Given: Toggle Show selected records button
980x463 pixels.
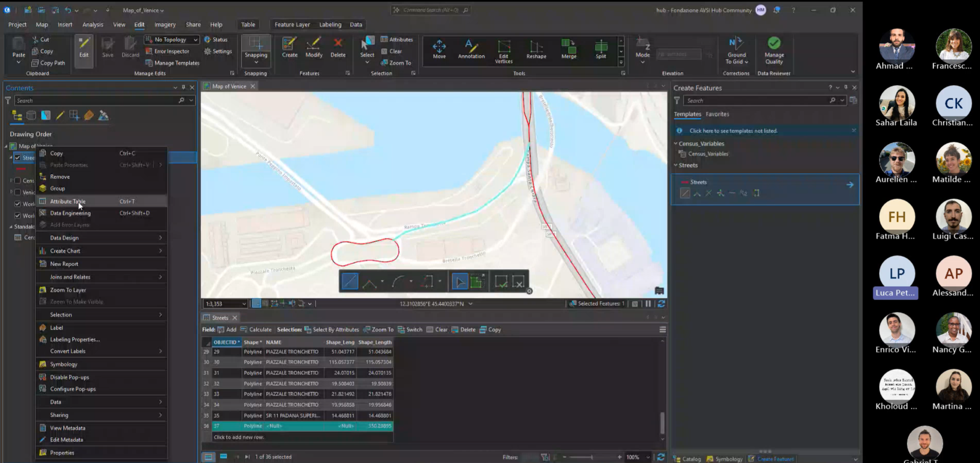Looking at the screenshot, I should [x=223, y=456].
